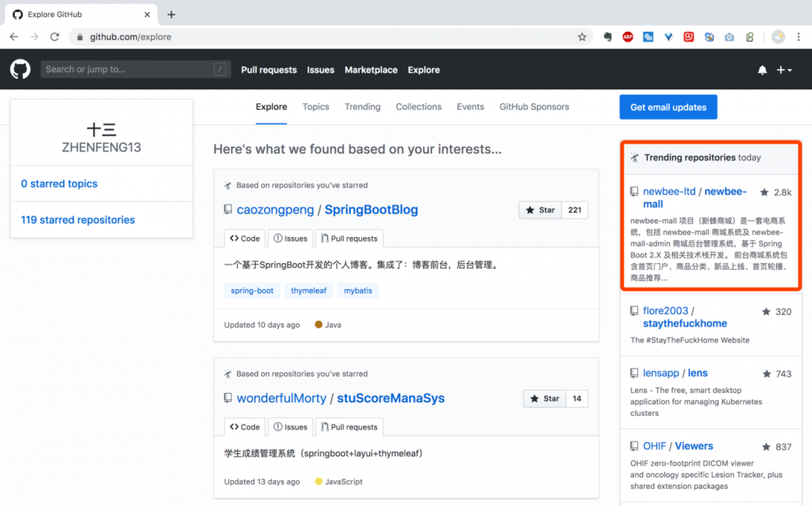
Task: Open the 119 starred repositories link
Action: pos(77,219)
